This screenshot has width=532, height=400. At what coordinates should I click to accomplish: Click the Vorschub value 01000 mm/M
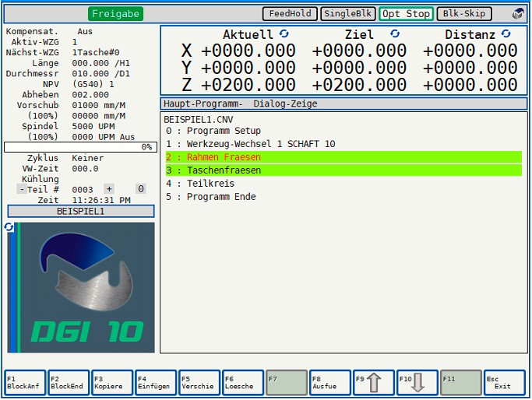pyautogui.click(x=99, y=105)
